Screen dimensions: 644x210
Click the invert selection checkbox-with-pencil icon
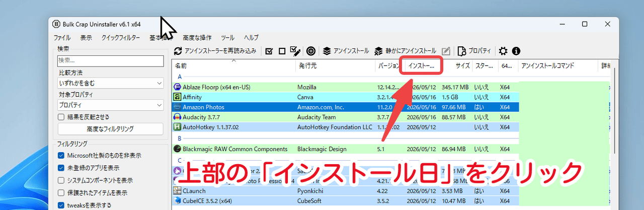coord(296,51)
